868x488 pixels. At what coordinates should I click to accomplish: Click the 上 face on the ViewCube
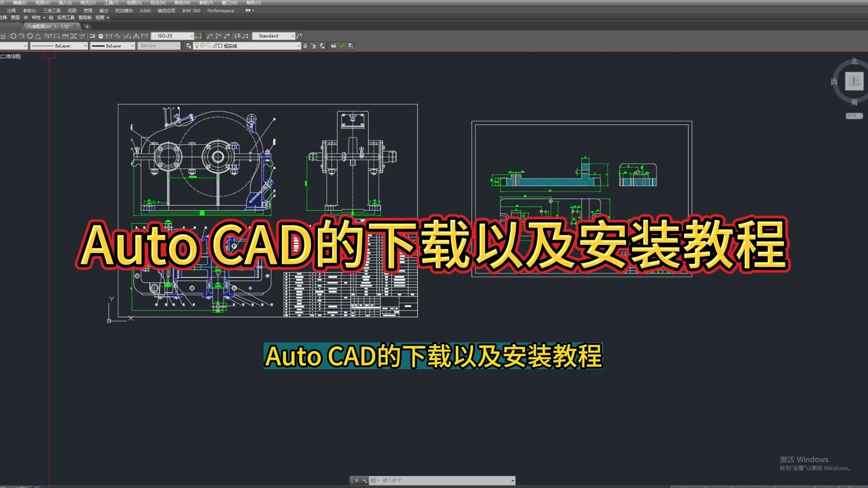tap(854, 81)
